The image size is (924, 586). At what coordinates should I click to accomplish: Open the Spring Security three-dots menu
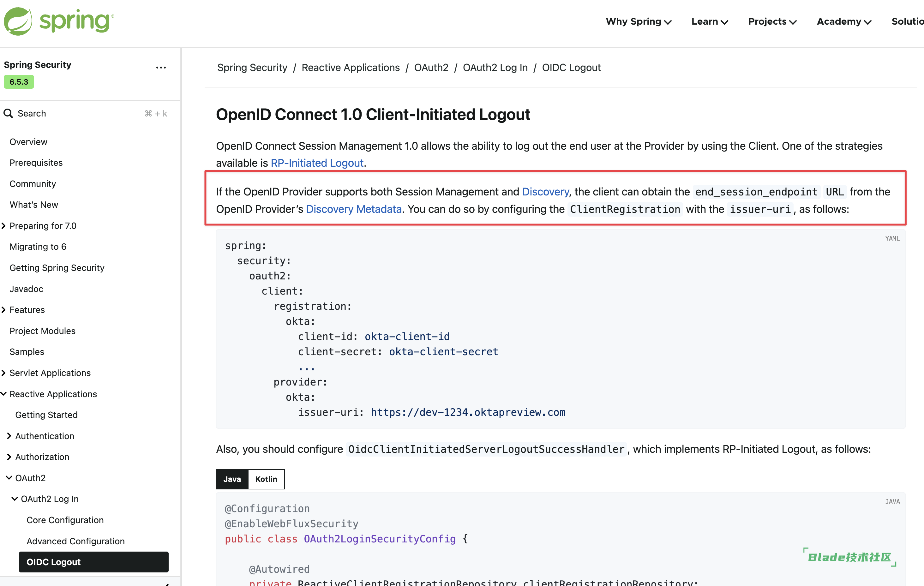(x=161, y=68)
